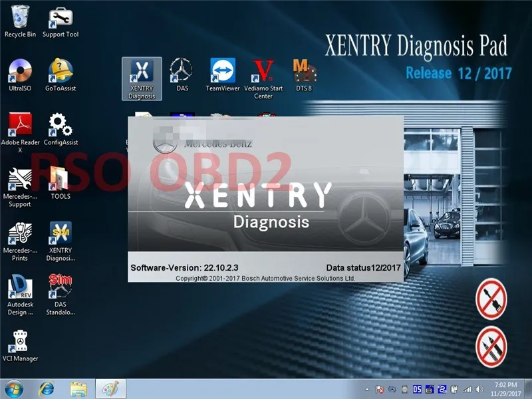Select the XENTRY Diagnosis desktop icon

pyautogui.click(x=142, y=78)
